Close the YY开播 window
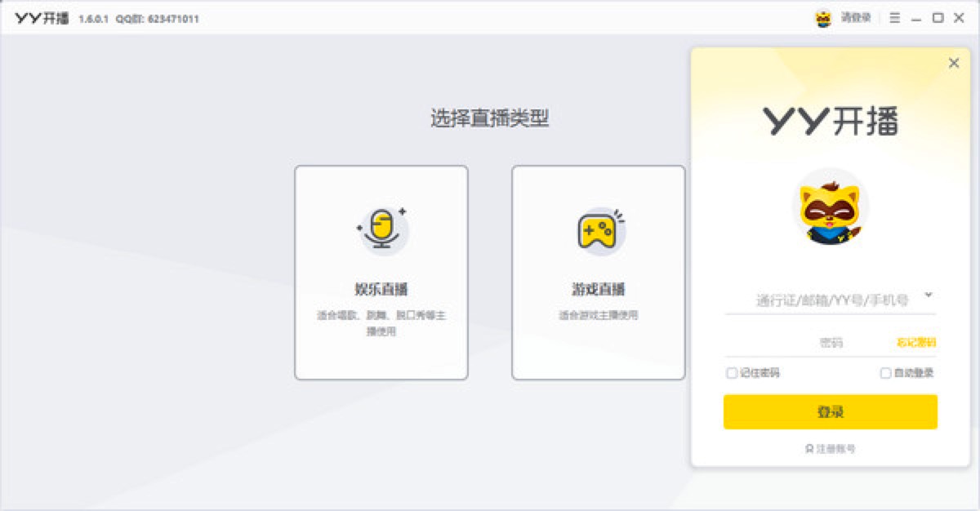Image resolution: width=980 pixels, height=511 pixels. point(960,18)
